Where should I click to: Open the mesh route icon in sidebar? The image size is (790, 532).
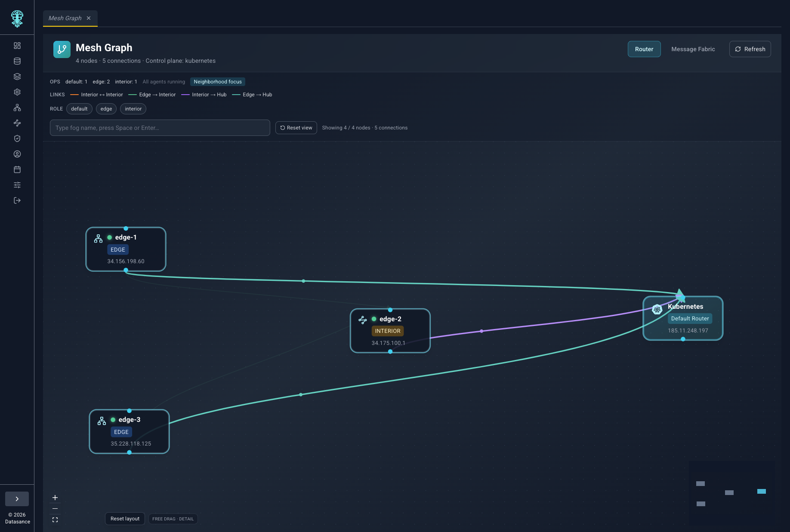pyautogui.click(x=17, y=123)
